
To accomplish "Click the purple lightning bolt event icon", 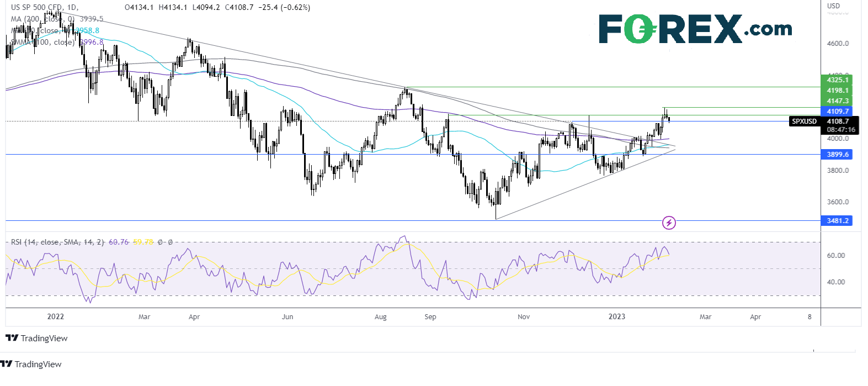I will pyautogui.click(x=669, y=223).
